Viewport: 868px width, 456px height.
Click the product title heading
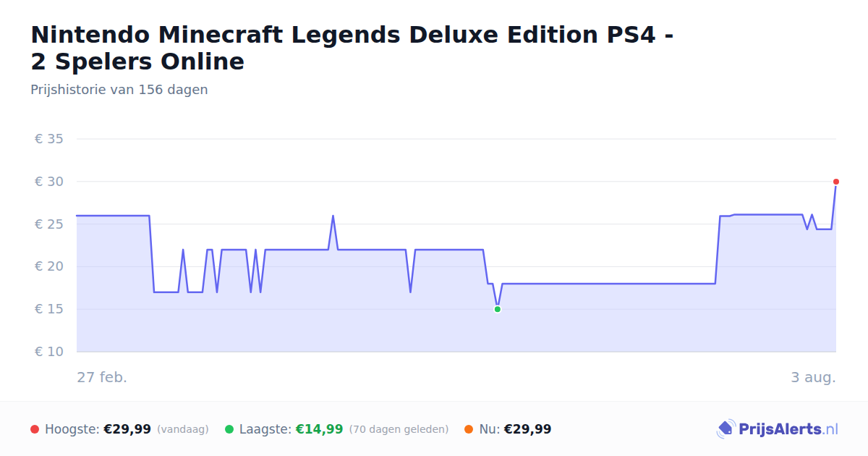click(x=352, y=48)
